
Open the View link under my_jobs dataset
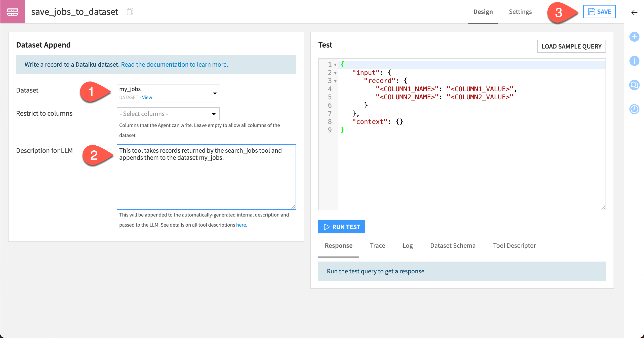[x=147, y=97]
